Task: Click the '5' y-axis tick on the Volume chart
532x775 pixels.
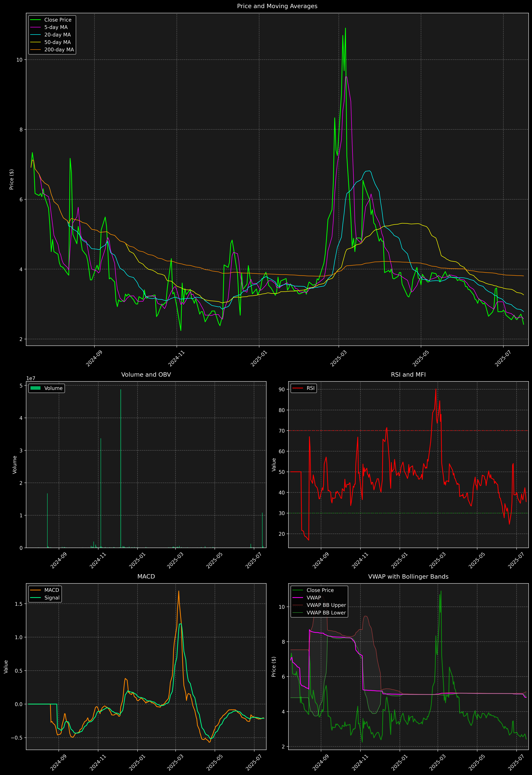Action: click(x=21, y=386)
